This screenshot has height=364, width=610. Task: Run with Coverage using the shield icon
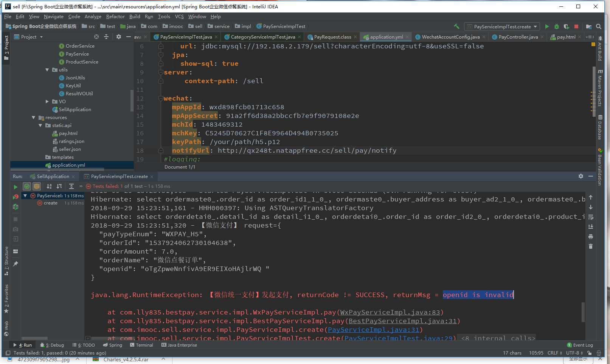566,26
